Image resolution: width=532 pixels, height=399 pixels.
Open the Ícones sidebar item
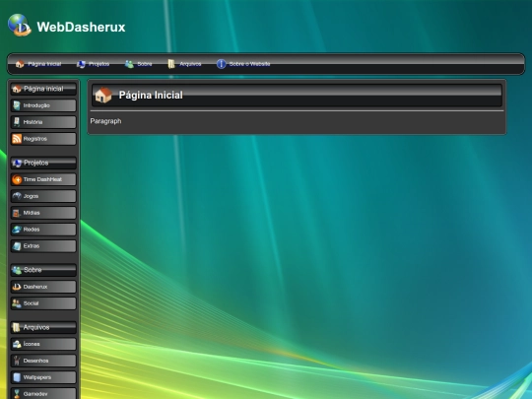pos(43,344)
